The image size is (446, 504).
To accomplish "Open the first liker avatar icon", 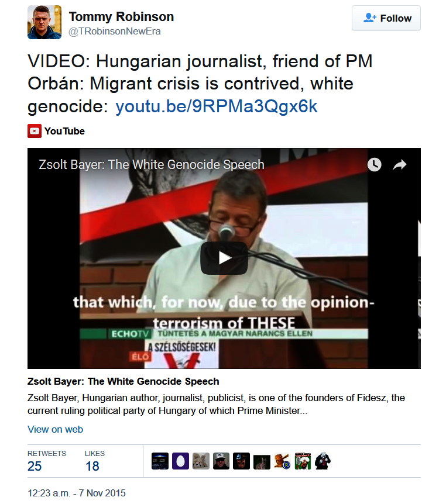I will 160,461.
